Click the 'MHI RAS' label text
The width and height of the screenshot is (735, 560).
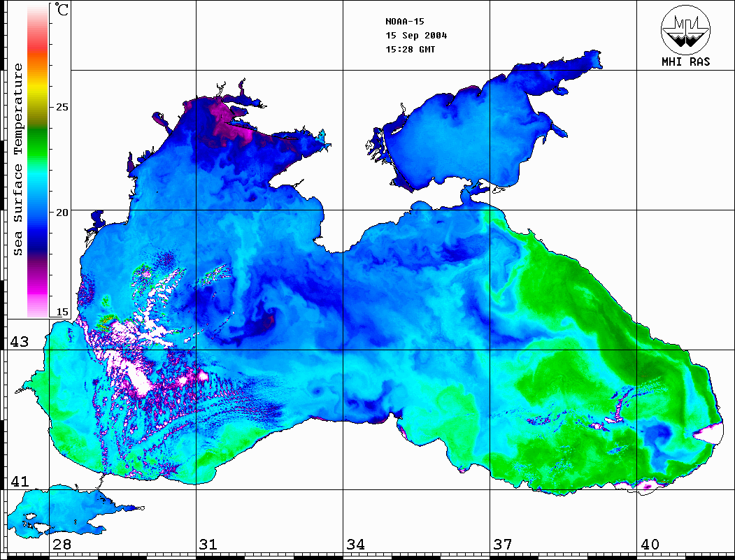point(686,62)
